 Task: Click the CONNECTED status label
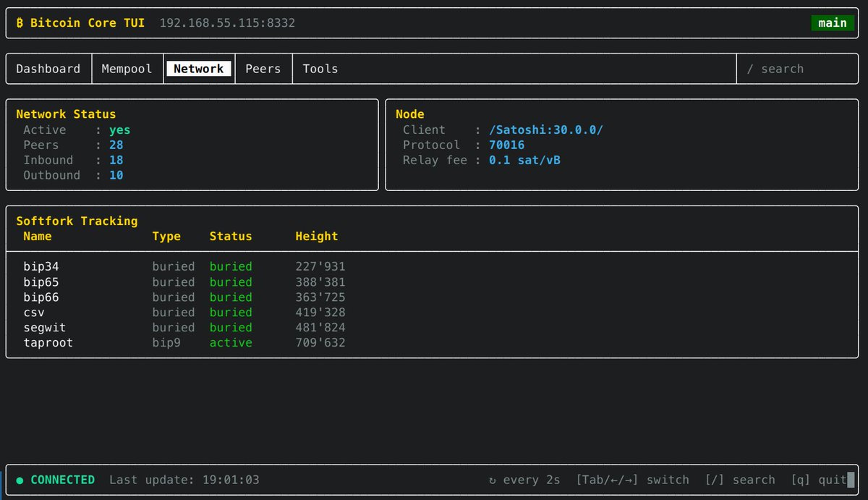click(63, 480)
